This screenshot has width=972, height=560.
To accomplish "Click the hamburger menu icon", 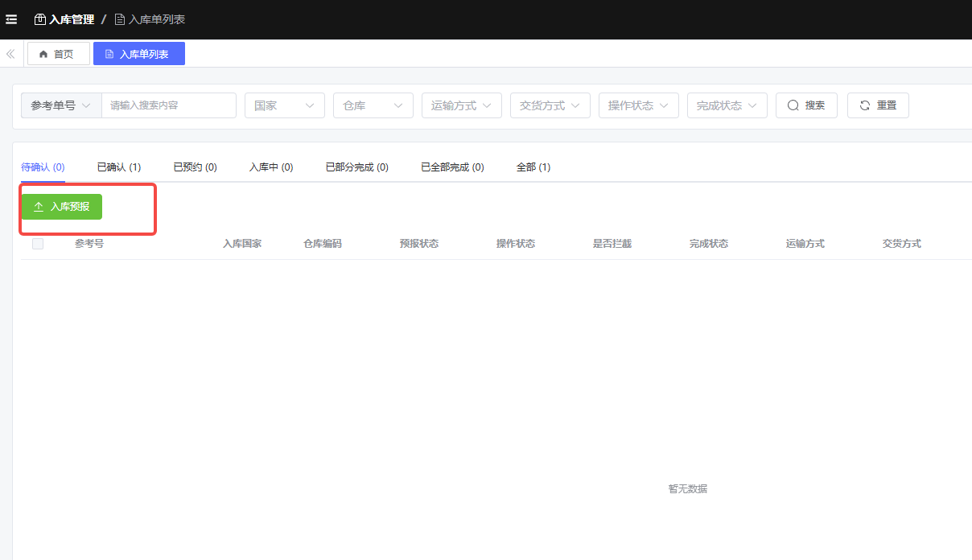I will tap(11, 19).
